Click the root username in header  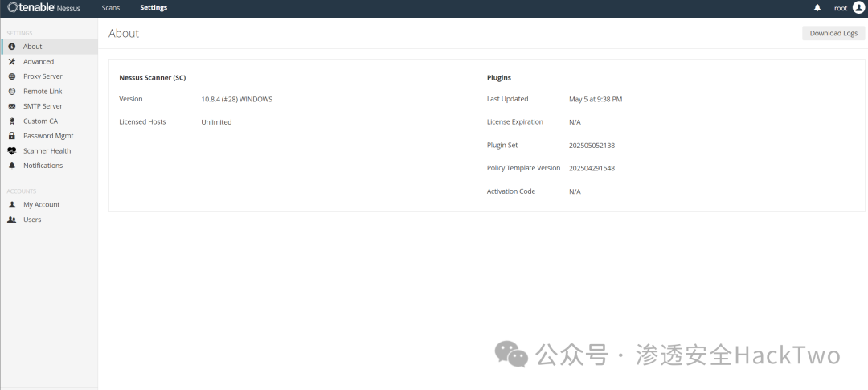tap(841, 8)
